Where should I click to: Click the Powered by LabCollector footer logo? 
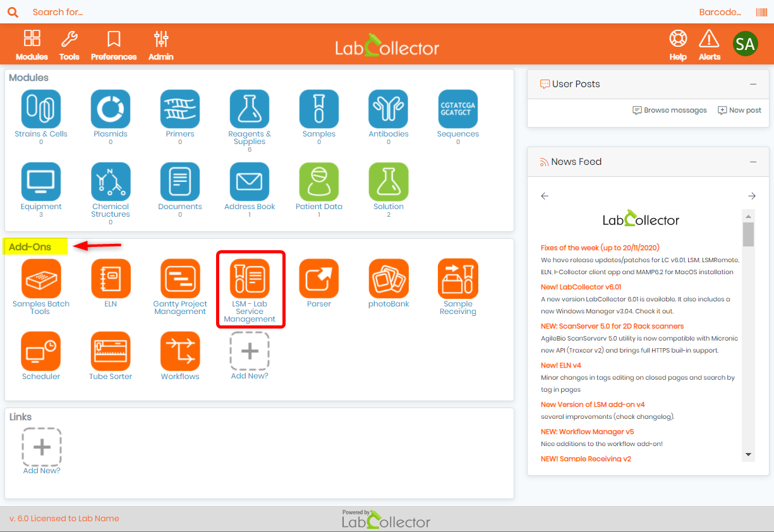pos(386,519)
